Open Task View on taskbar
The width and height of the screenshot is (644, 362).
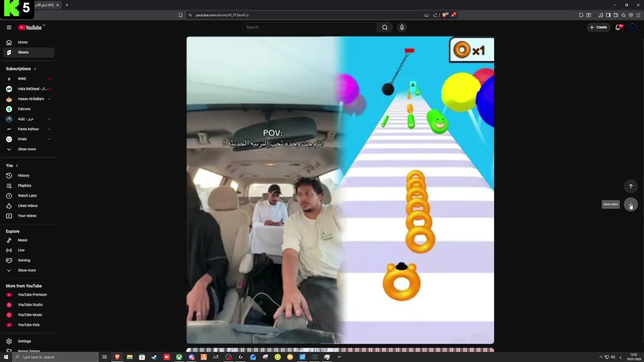(x=105, y=357)
